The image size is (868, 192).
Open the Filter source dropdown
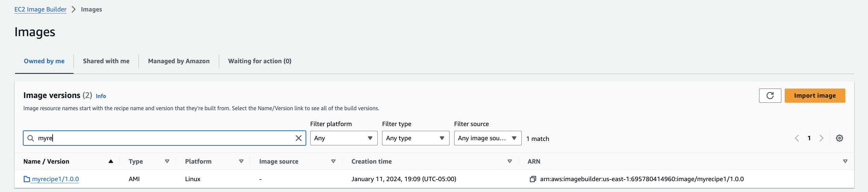click(x=487, y=138)
